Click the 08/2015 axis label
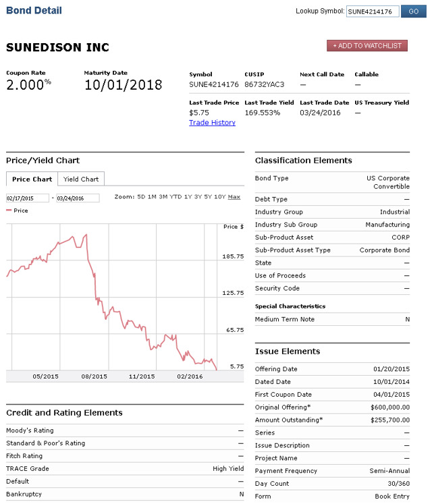The width and height of the screenshot is (432, 504). [94, 376]
